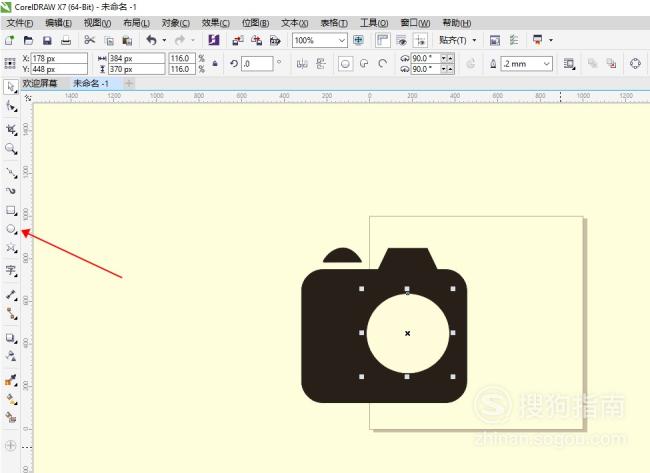Cut the selection with the scissors icon
Screen dimensions: 650x473
coord(89,40)
